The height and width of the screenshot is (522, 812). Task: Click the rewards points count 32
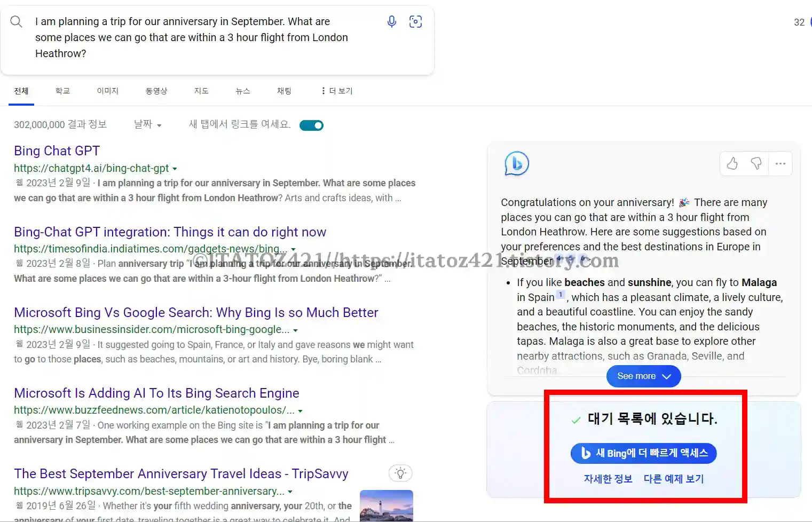coord(799,22)
